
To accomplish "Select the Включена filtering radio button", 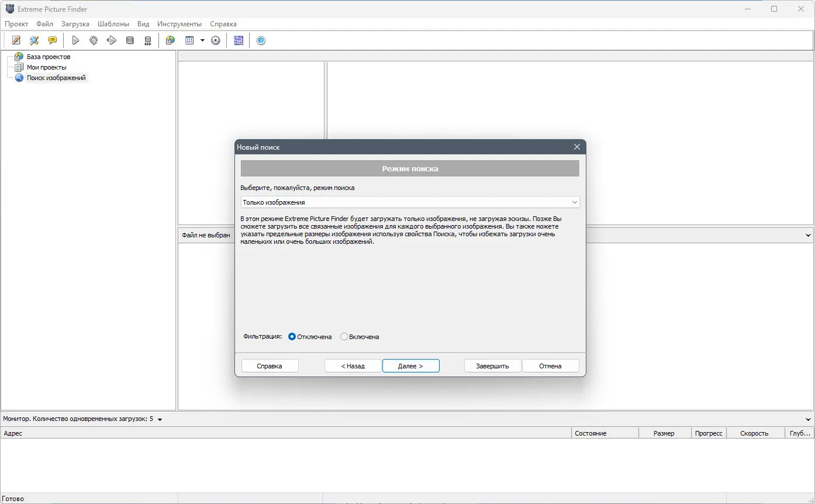I will [x=344, y=337].
